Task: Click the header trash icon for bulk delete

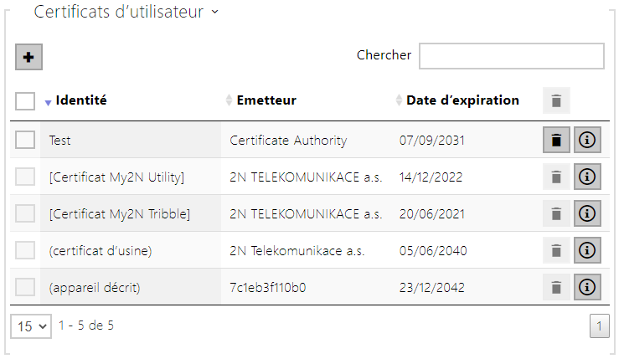Action: tap(556, 100)
